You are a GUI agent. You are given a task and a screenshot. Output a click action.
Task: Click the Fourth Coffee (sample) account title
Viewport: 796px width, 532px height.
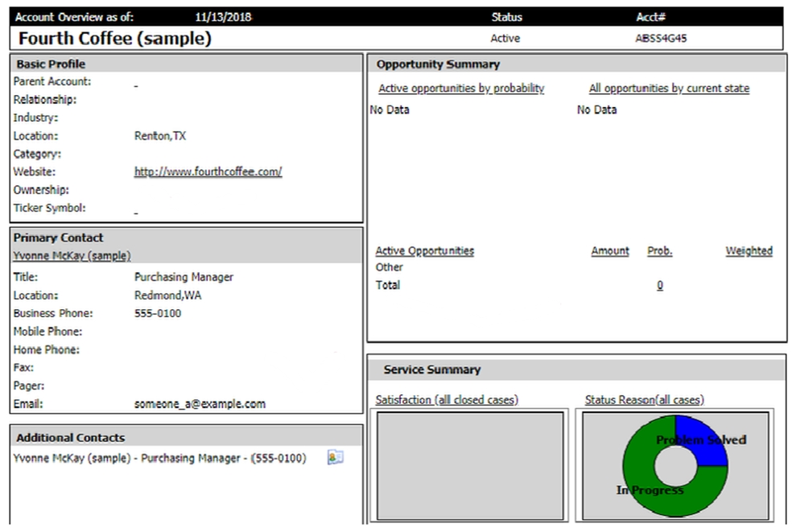pyautogui.click(x=115, y=39)
